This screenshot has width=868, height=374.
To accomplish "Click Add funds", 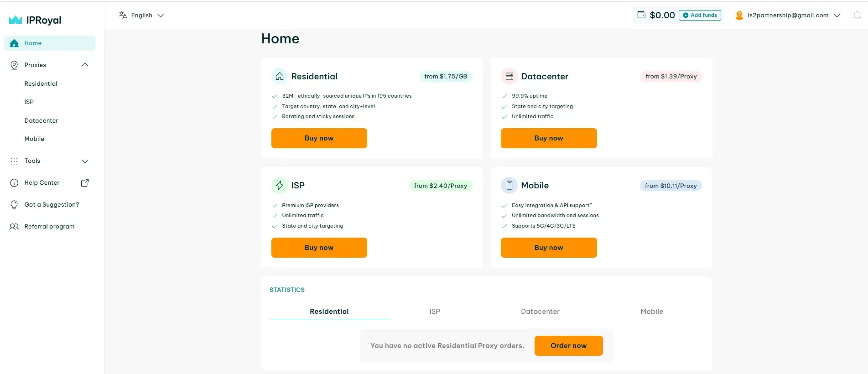I will pyautogui.click(x=700, y=15).
